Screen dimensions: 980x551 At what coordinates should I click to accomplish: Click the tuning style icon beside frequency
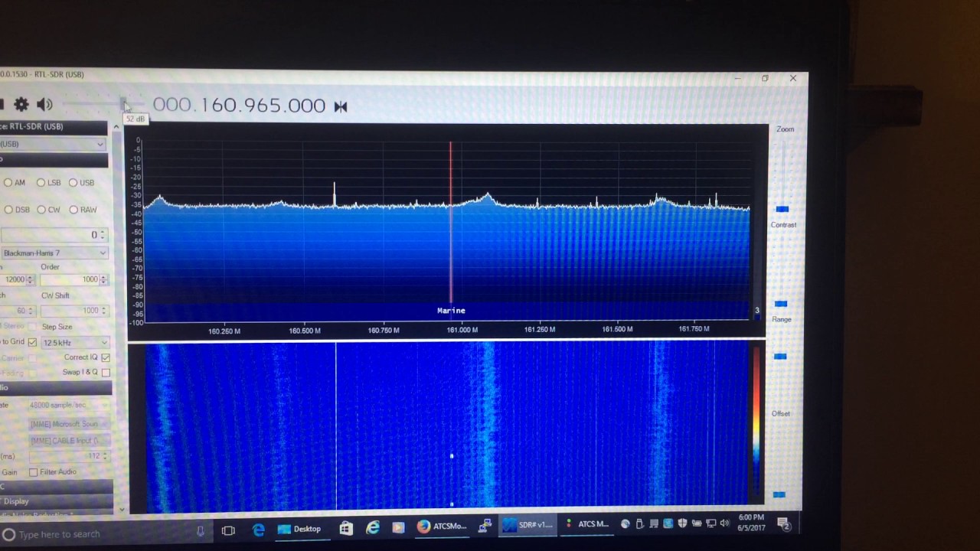coord(341,107)
